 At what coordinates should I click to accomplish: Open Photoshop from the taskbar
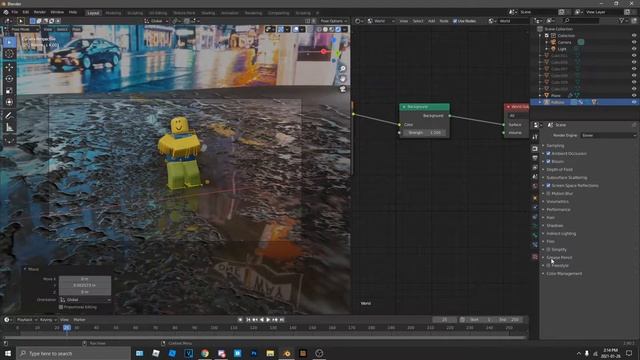point(254,353)
